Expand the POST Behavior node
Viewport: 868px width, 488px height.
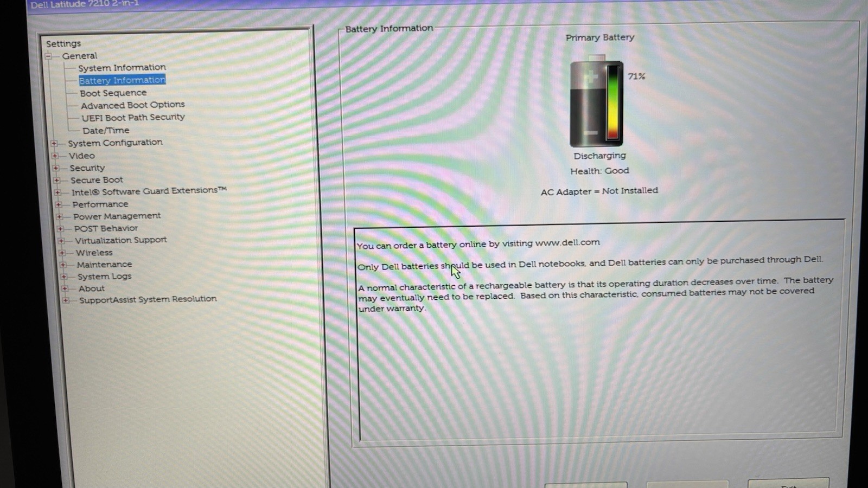click(60, 229)
